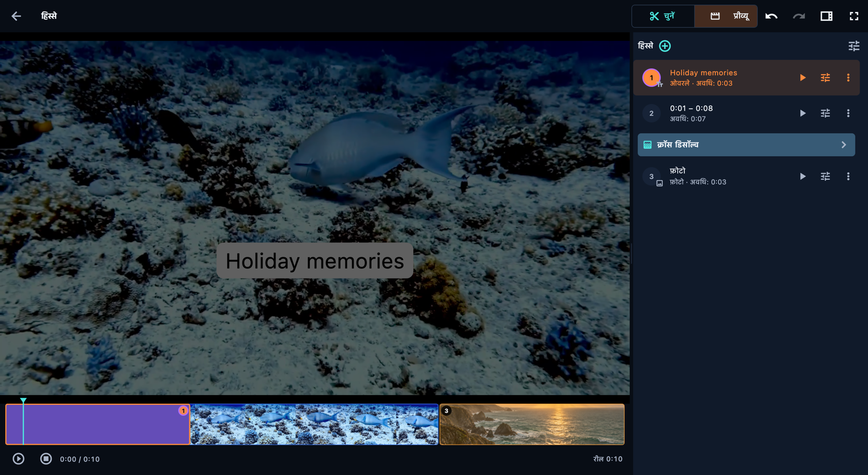The width and height of the screenshot is (868, 475).
Task: Switch to the चुनें scissors tab
Action: [663, 16]
